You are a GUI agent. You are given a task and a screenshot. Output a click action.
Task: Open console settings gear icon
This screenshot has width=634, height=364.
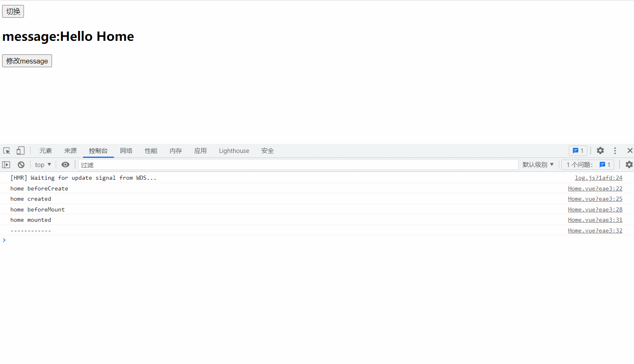coord(629,165)
